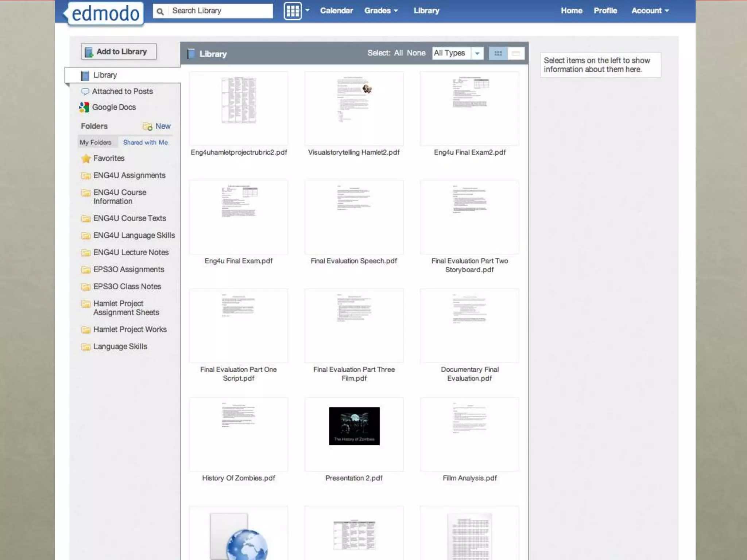The height and width of the screenshot is (560, 747).
Task: Open the Account dropdown menu
Action: (x=650, y=11)
